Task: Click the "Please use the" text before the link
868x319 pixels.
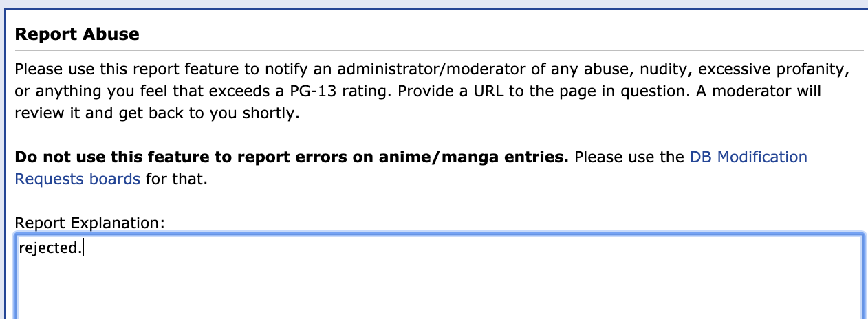Action: tap(629, 157)
